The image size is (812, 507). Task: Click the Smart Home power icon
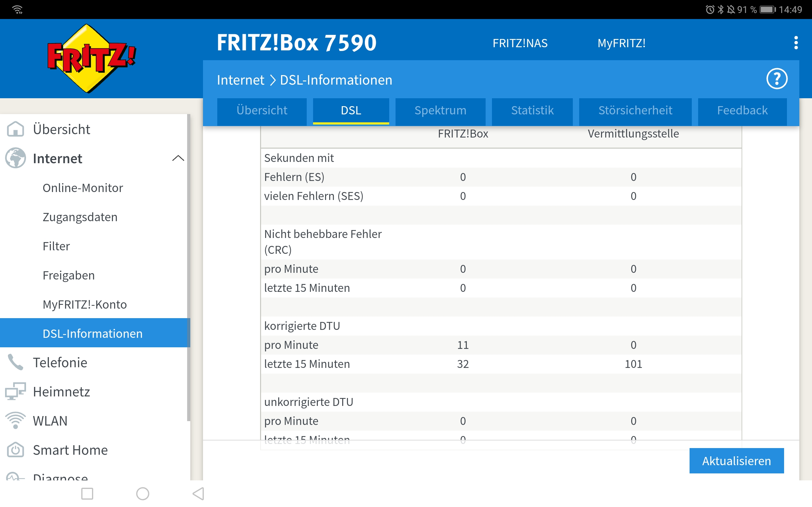(16, 450)
